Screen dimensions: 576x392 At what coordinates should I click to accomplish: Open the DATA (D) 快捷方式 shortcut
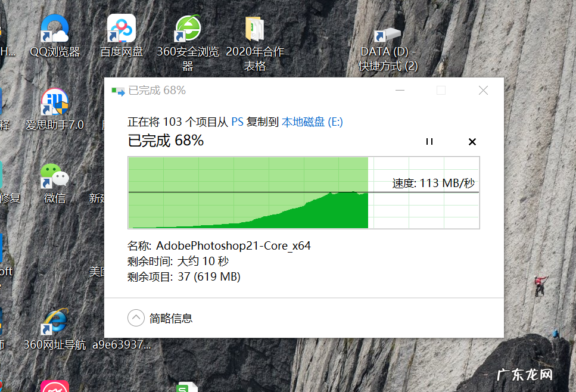[x=388, y=36]
